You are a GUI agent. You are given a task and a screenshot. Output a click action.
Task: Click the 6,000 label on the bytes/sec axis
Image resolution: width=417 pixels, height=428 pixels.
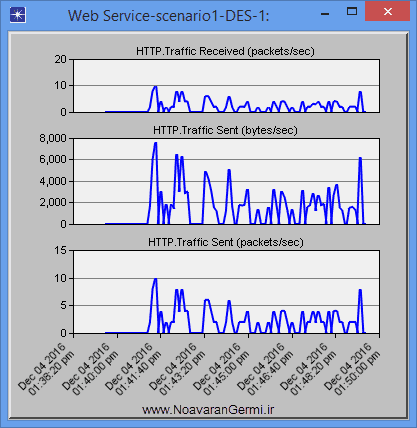[x=53, y=159]
